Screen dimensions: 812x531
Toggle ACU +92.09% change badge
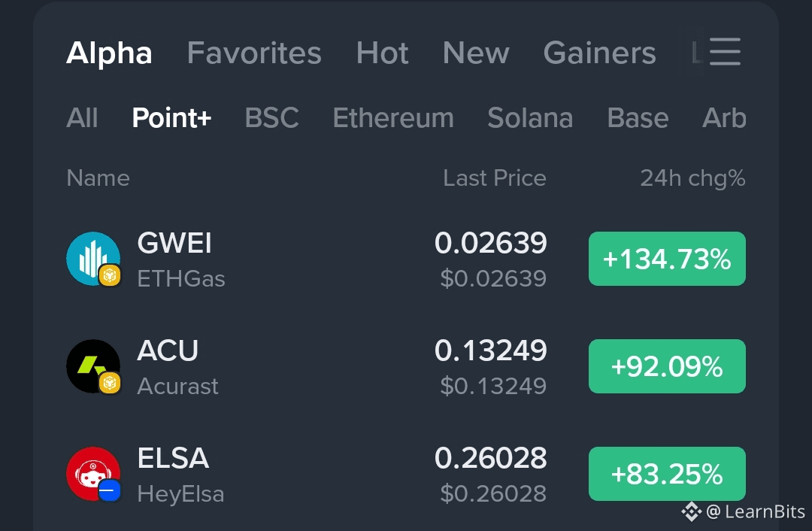(667, 366)
